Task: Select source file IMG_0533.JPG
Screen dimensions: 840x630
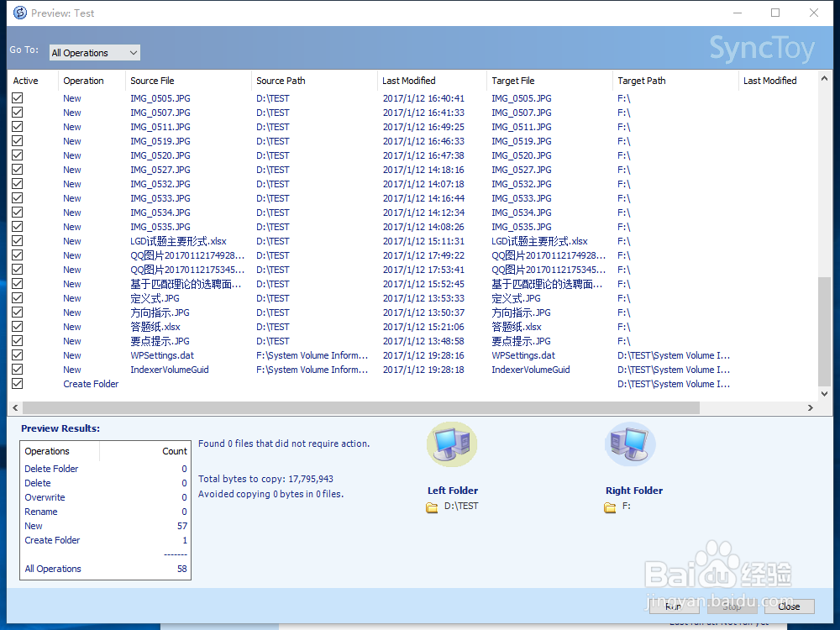Action: pyautogui.click(x=160, y=198)
